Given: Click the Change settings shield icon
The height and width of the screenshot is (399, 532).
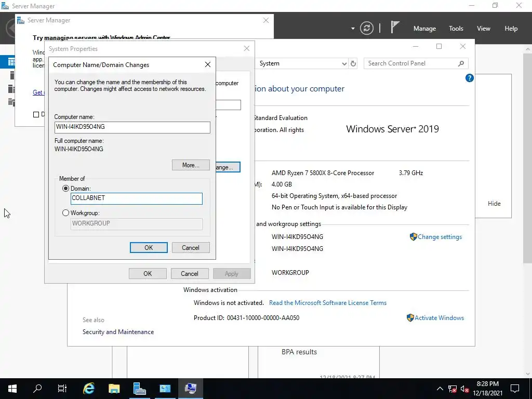Looking at the screenshot, I should pyautogui.click(x=413, y=237).
